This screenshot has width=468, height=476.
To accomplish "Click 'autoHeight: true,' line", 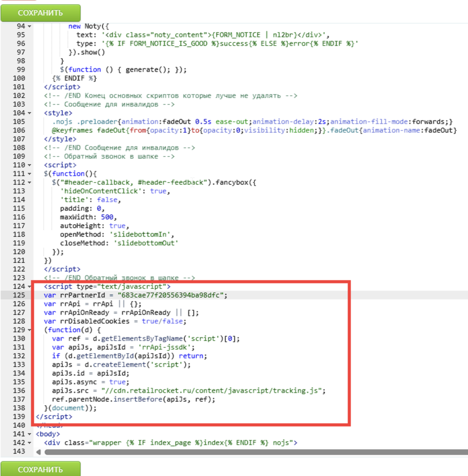I will [x=95, y=226].
